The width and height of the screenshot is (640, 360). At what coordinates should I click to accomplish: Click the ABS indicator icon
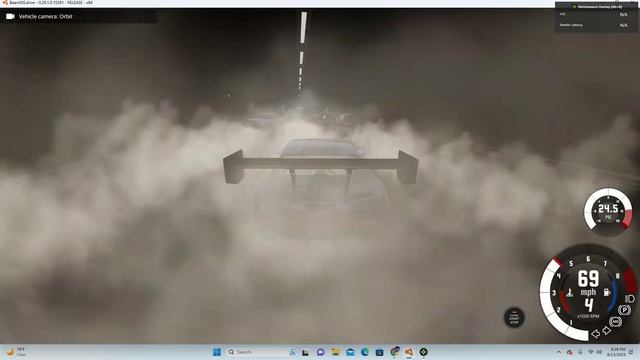(x=616, y=322)
